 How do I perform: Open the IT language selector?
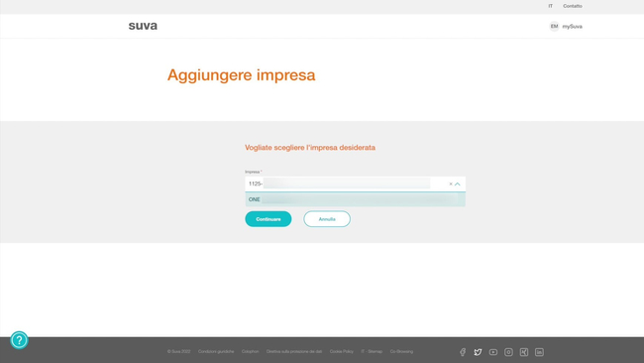tap(550, 6)
